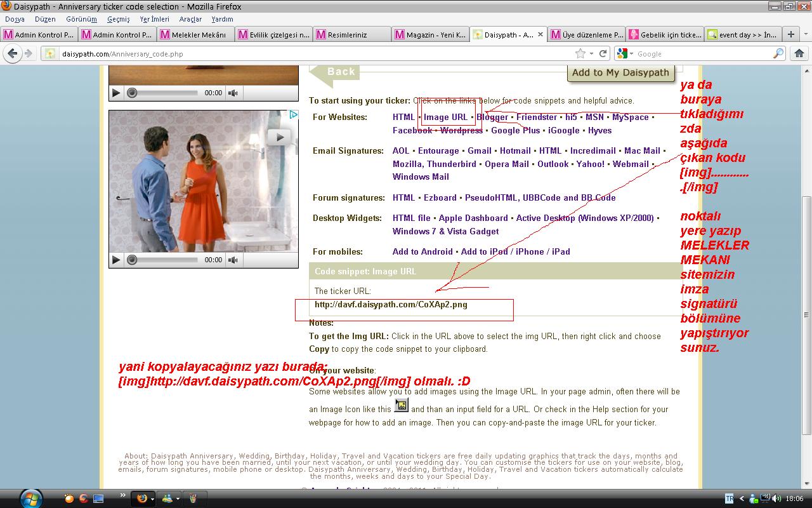This screenshot has width=812, height=508.
Task: Click the browser Back arrow button
Action: point(11,54)
